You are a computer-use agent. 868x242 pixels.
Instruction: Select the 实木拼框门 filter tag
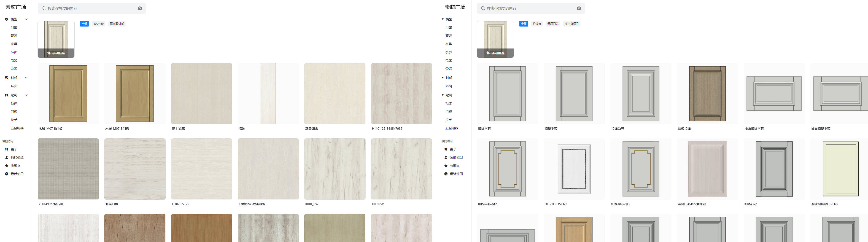[x=572, y=24]
